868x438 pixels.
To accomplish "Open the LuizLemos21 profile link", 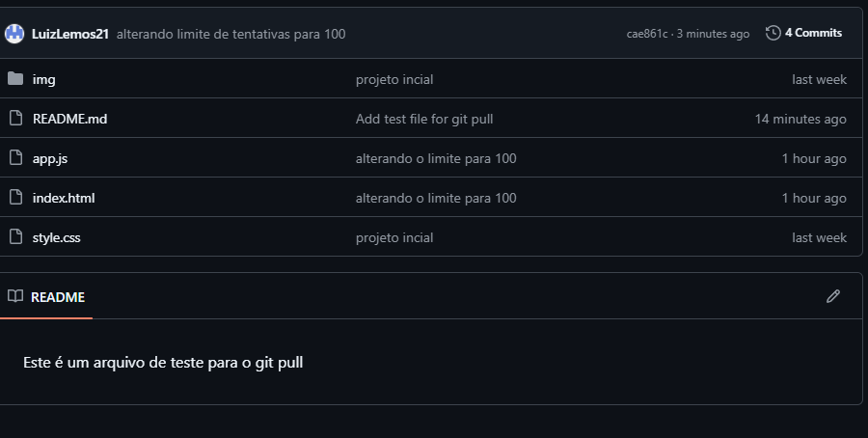I will point(69,34).
